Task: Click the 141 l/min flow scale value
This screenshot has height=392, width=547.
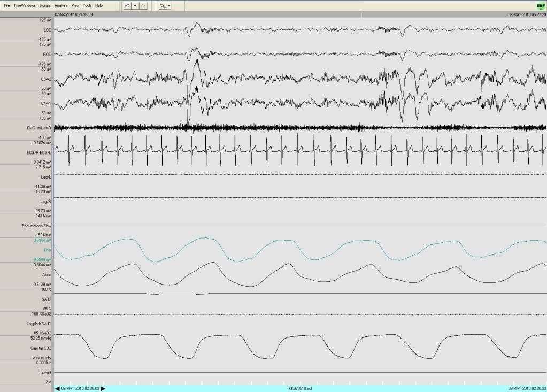Action: coord(44,216)
